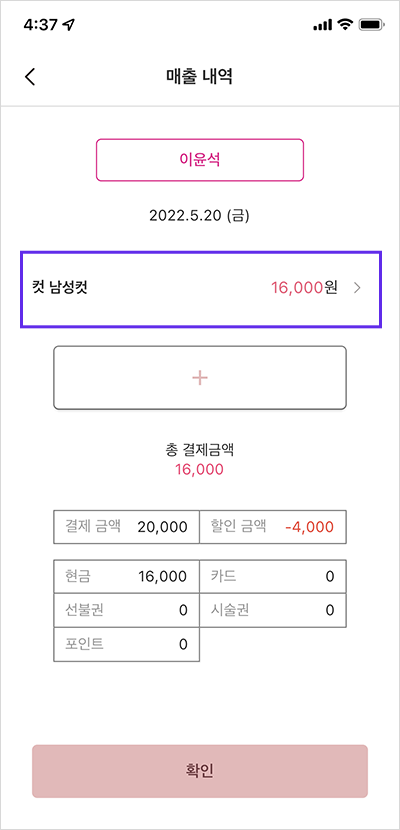Tap the cellular signal bars icon
The width and height of the screenshot is (400, 830).
click(x=323, y=24)
